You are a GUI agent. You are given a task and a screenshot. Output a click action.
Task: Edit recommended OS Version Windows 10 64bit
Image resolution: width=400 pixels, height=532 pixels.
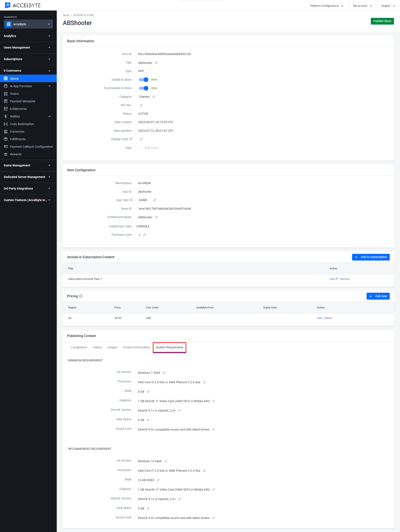(166, 461)
